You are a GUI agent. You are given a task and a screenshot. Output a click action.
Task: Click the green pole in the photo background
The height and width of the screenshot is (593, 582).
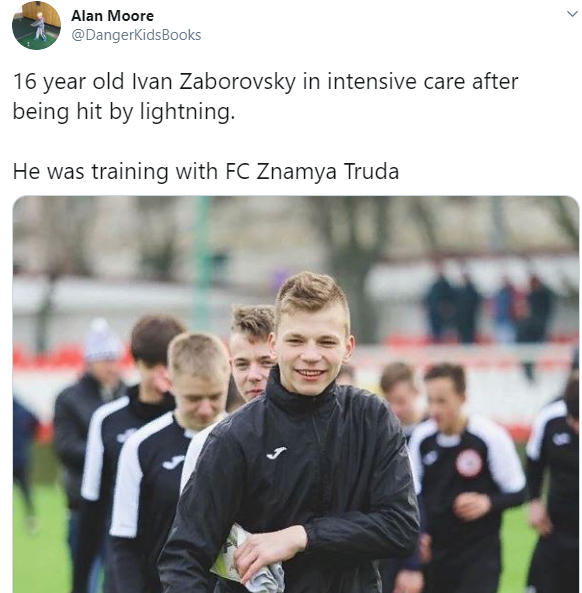pos(202,265)
